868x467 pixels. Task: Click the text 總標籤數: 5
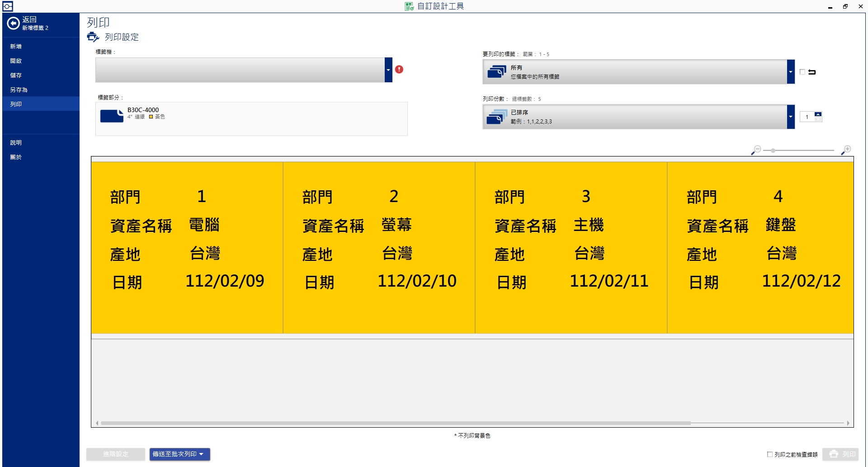526,99
